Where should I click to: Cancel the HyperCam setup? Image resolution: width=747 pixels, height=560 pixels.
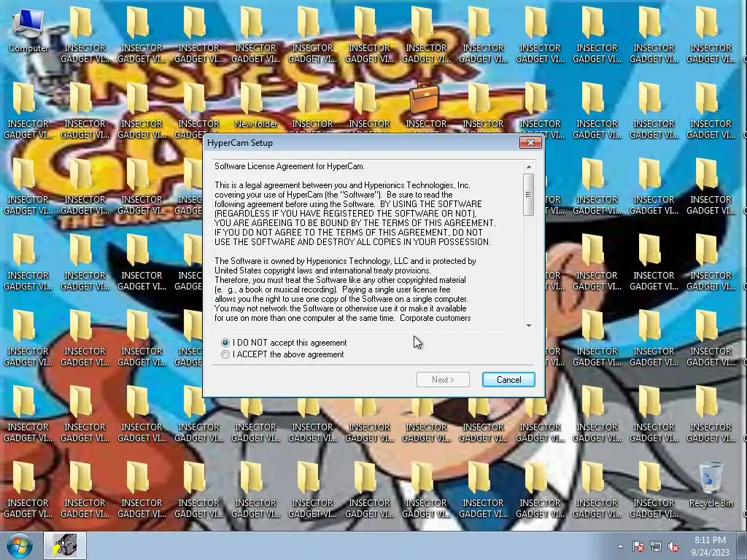[508, 379]
